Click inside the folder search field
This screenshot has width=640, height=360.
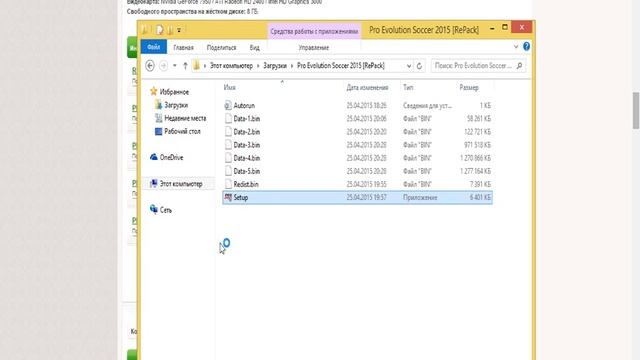(x=473, y=66)
